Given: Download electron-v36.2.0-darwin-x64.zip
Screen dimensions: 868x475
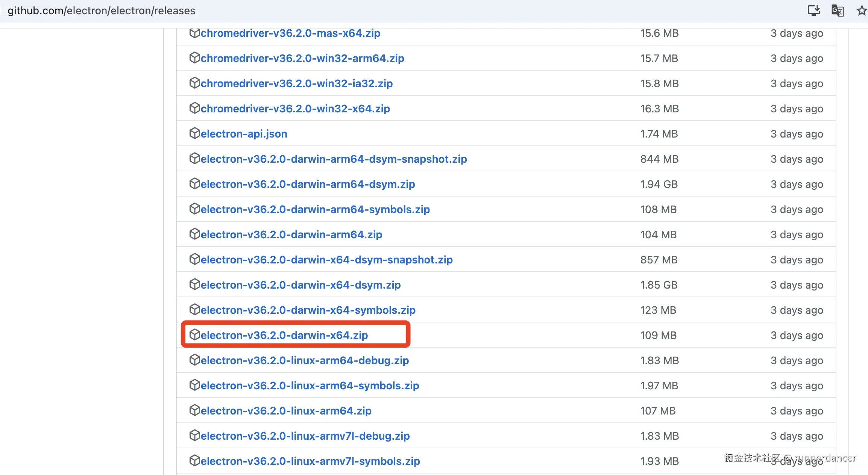Looking at the screenshot, I should pyautogui.click(x=284, y=335).
